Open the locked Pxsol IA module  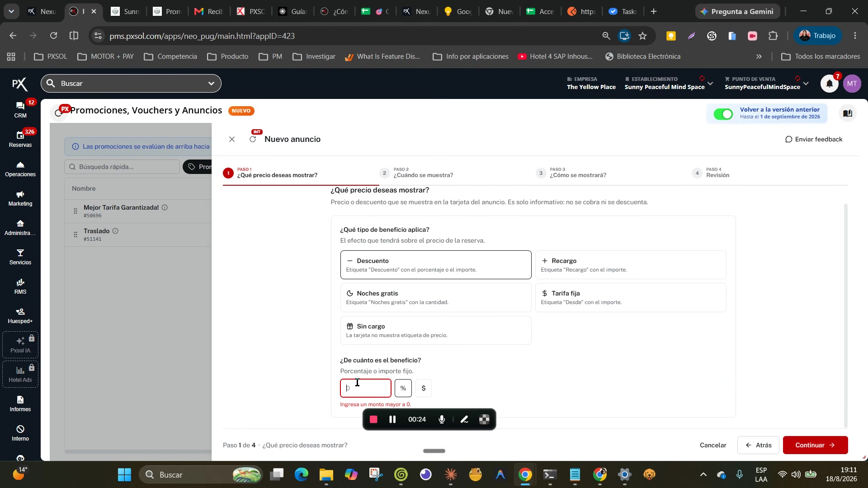(20, 345)
